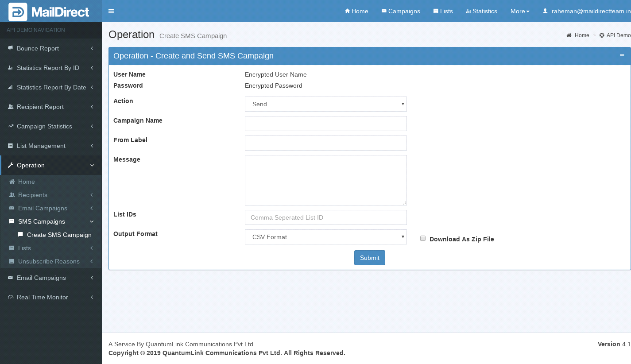Click the user profile icon in header
Viewport: 631px width, 364px height.
coord(545,11)
